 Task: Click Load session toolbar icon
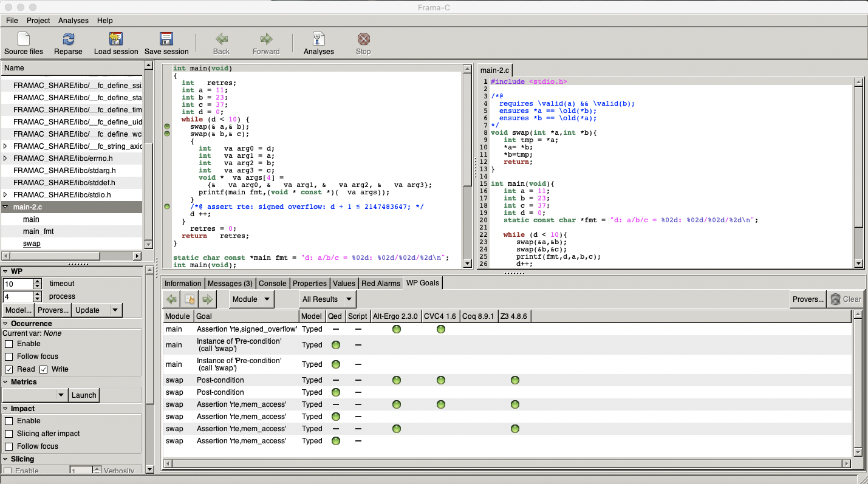coord(116,44)
